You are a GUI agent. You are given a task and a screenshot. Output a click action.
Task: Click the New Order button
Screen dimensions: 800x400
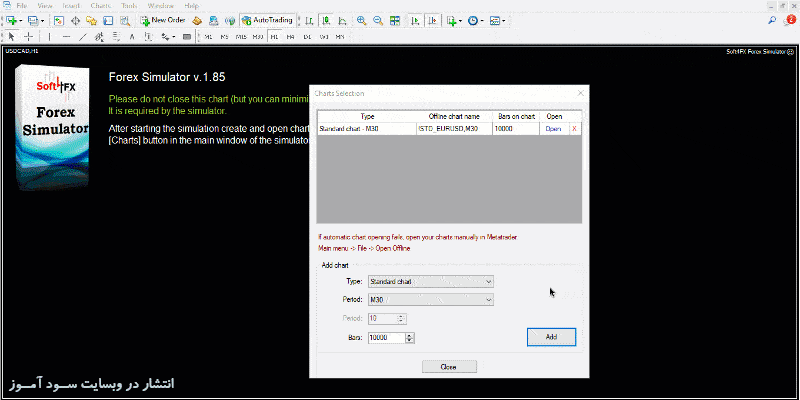coord(163,20)
